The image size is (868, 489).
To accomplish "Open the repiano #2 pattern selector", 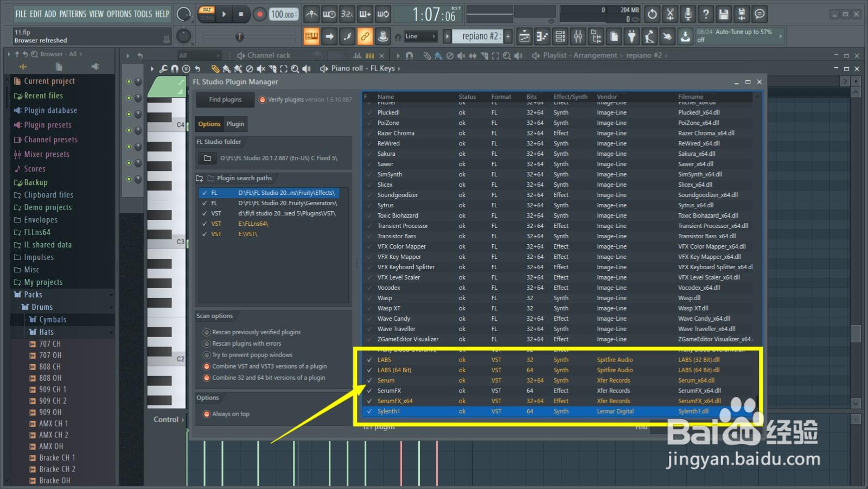I will [x=480, y=36].
